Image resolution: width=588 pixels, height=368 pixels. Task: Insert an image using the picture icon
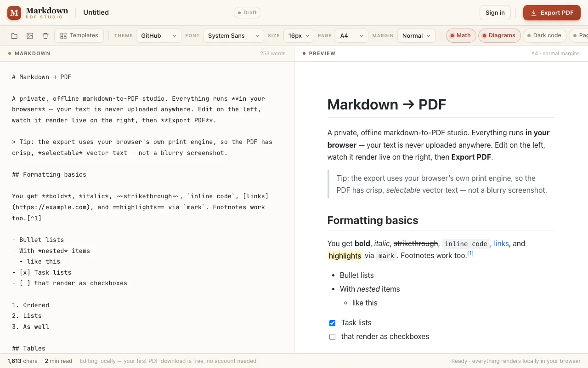click(x=30, y=36)
